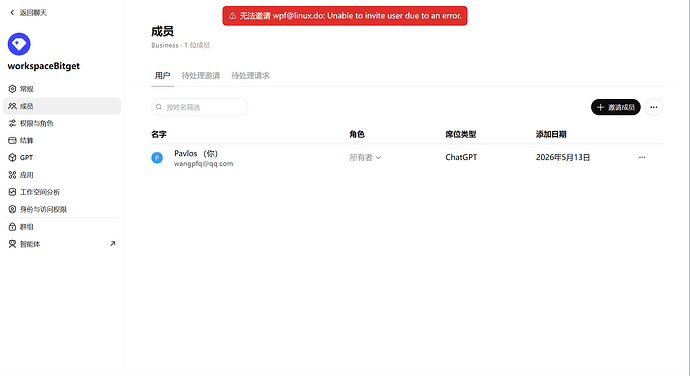Open 智能体 agents in sidebar
690x376 pixels.
62,244
